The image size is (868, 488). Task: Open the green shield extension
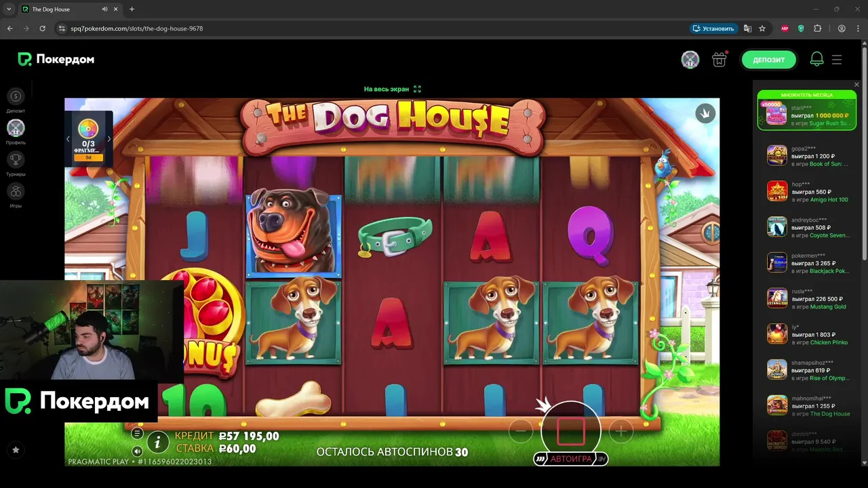point(801,28)
